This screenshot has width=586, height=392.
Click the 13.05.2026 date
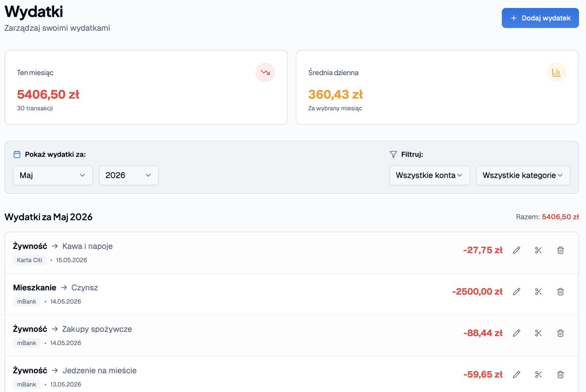(x=65, y=385)
